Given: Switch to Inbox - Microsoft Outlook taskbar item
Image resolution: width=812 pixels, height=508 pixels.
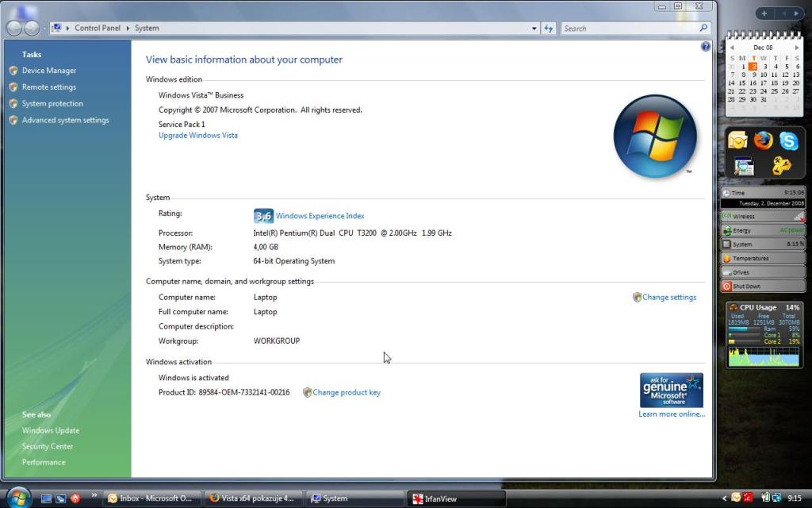Looking at the screenshot, I should [151, 498].
